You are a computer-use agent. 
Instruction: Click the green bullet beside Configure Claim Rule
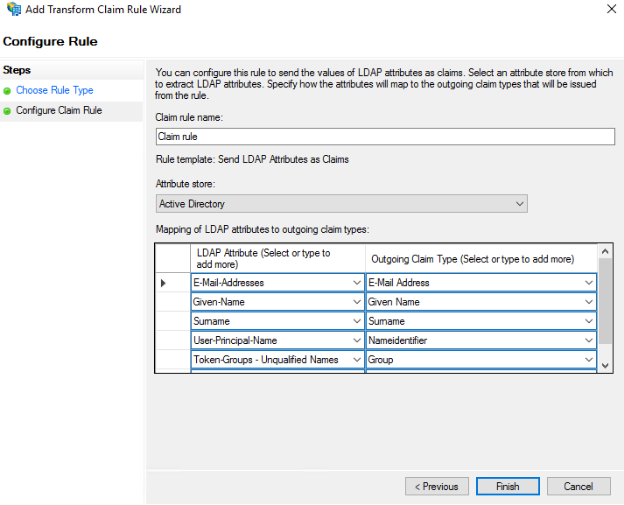[x=7, y=111]
